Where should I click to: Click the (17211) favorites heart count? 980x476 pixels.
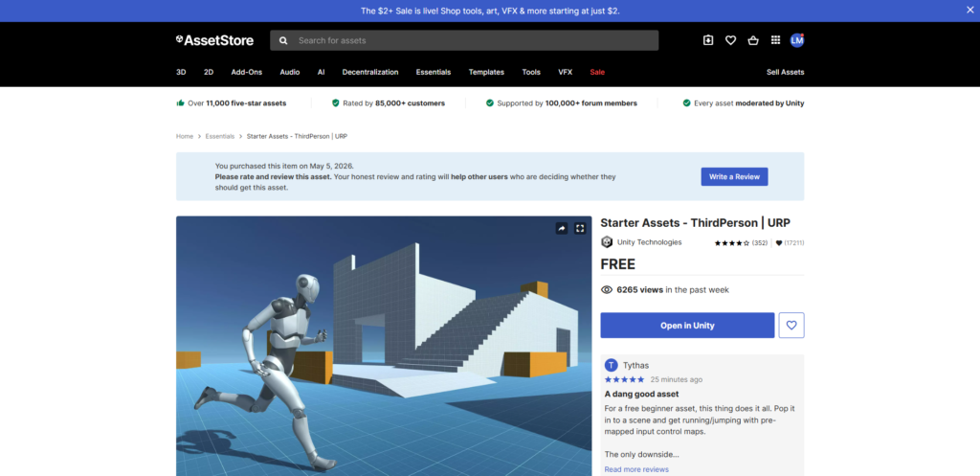790,242
